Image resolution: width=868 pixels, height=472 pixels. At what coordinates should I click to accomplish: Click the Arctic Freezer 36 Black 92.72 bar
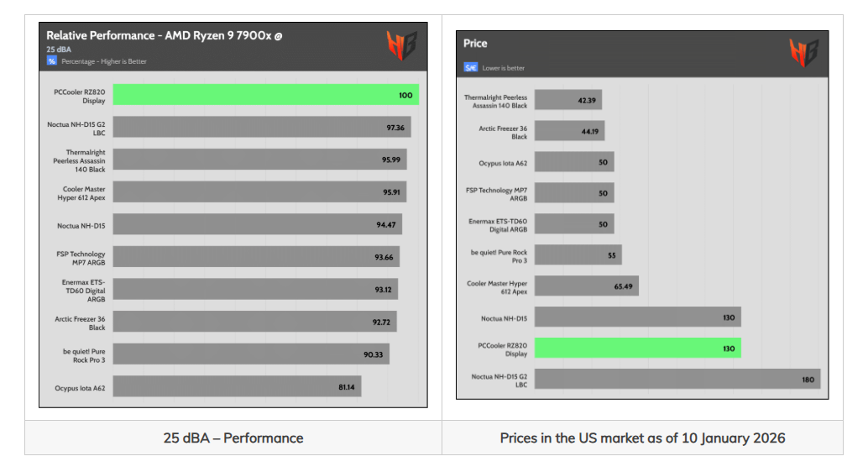(254, 322)
